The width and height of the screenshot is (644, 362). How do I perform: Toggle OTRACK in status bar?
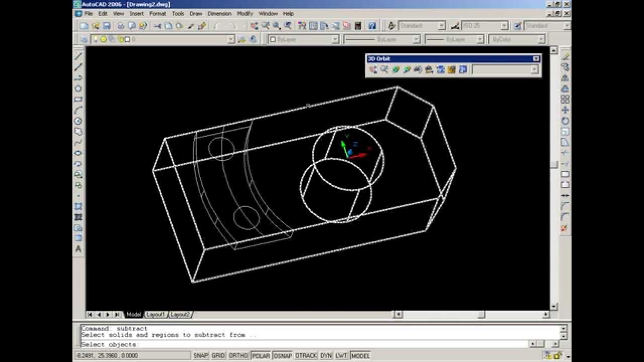(306, 355)
